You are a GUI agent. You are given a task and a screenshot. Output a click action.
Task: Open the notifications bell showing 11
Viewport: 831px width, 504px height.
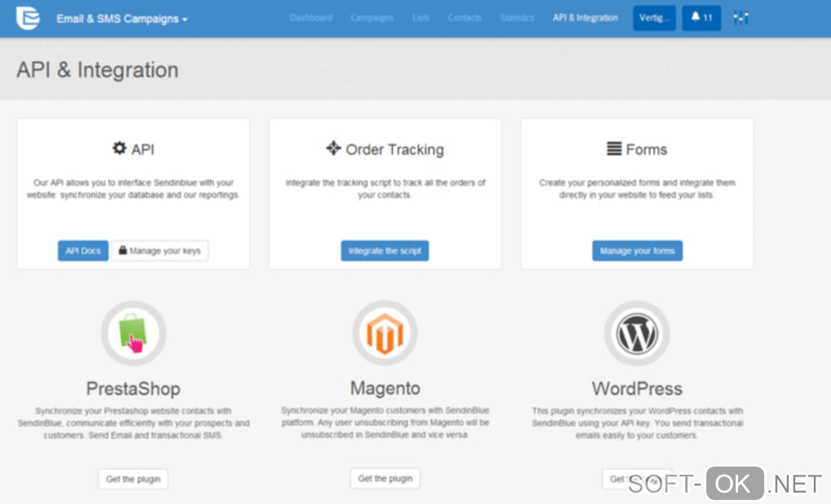(x=701, y=18)
